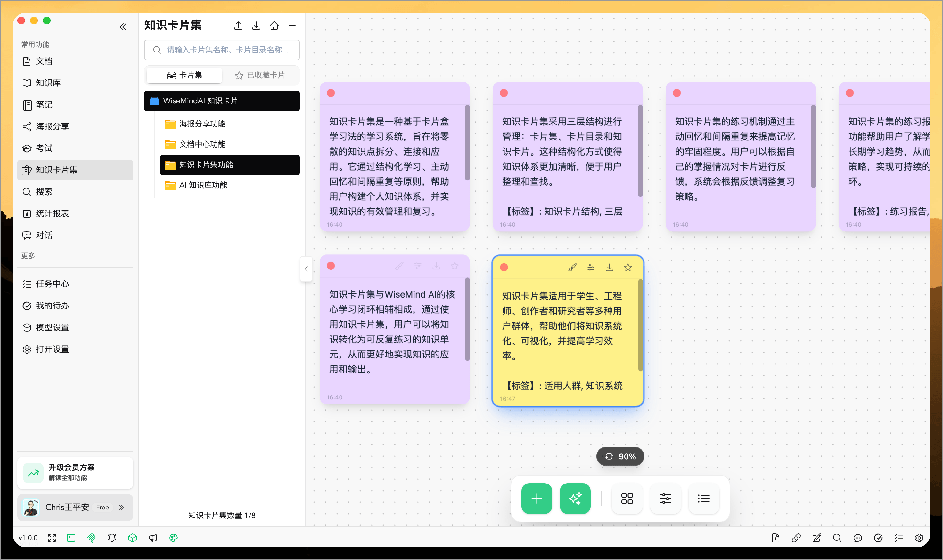
Task: Expand the user profile Chris王平安 panel
Action: pyautogui.click(x=122, y=507)
